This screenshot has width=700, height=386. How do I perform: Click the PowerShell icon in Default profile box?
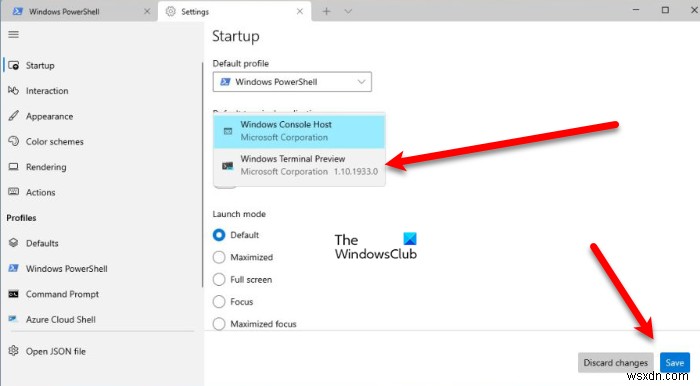point(225,82)
